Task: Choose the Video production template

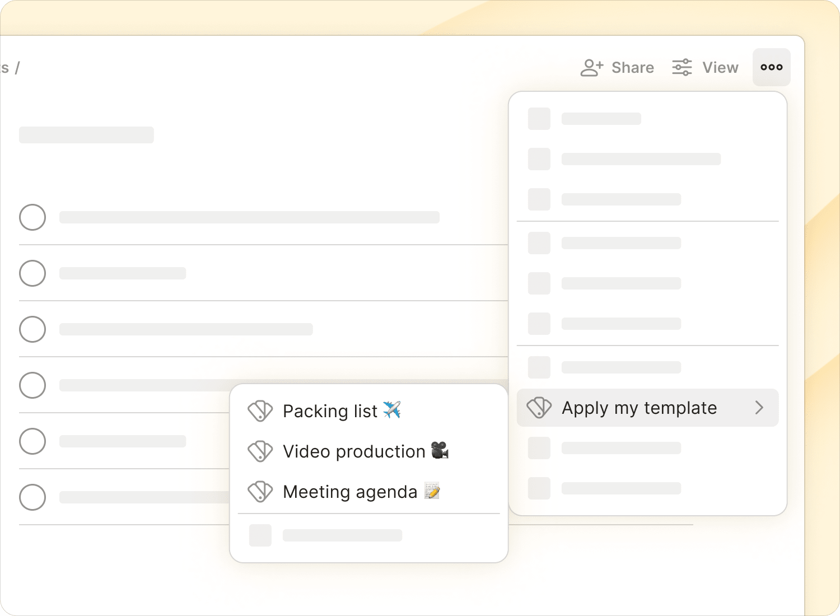Action: pyautogui.click(x=368, y=451)
